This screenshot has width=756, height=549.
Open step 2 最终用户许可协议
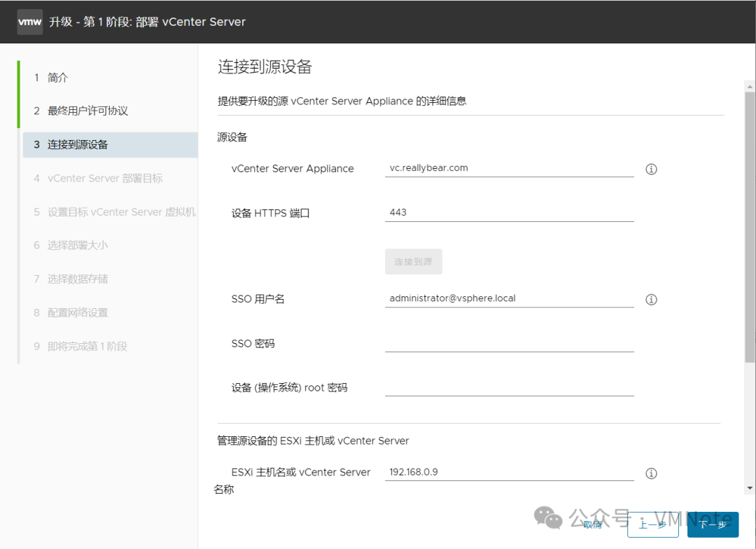110,111
